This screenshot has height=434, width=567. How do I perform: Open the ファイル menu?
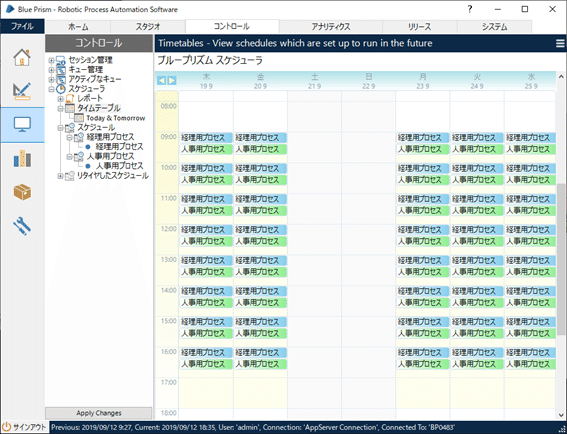click(22, 27)
